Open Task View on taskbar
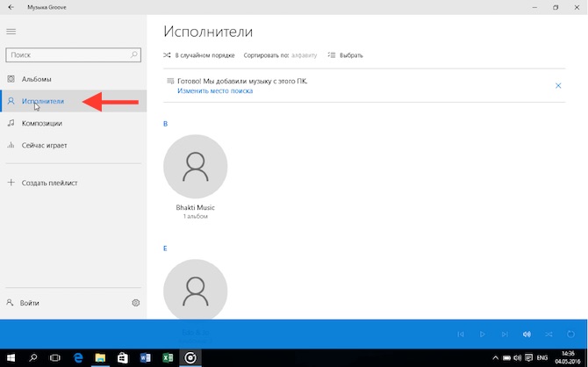Screen dimensions: 588x367 point(55,358)
